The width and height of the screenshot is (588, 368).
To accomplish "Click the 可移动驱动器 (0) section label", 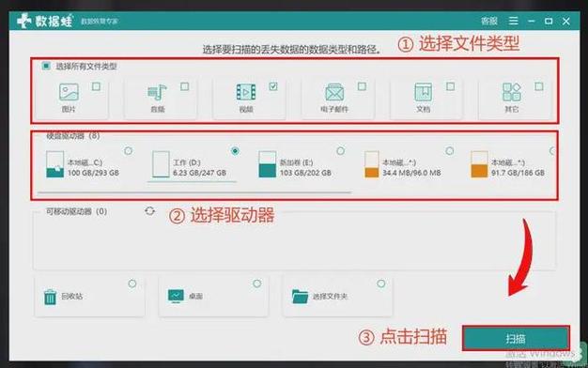I will point(76,211).
